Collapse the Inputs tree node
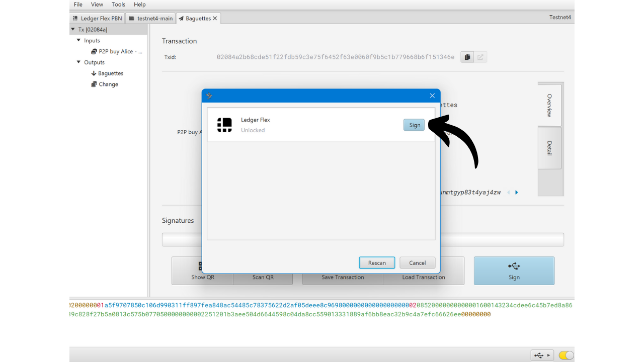 [79, 40]
